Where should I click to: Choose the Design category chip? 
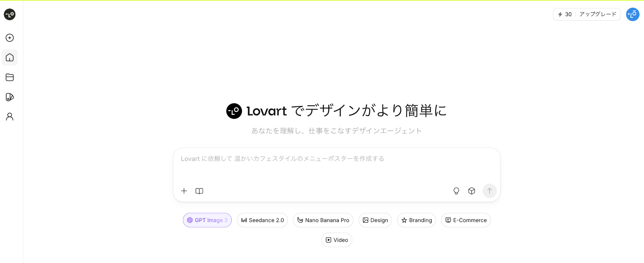(x=375, y=220)
